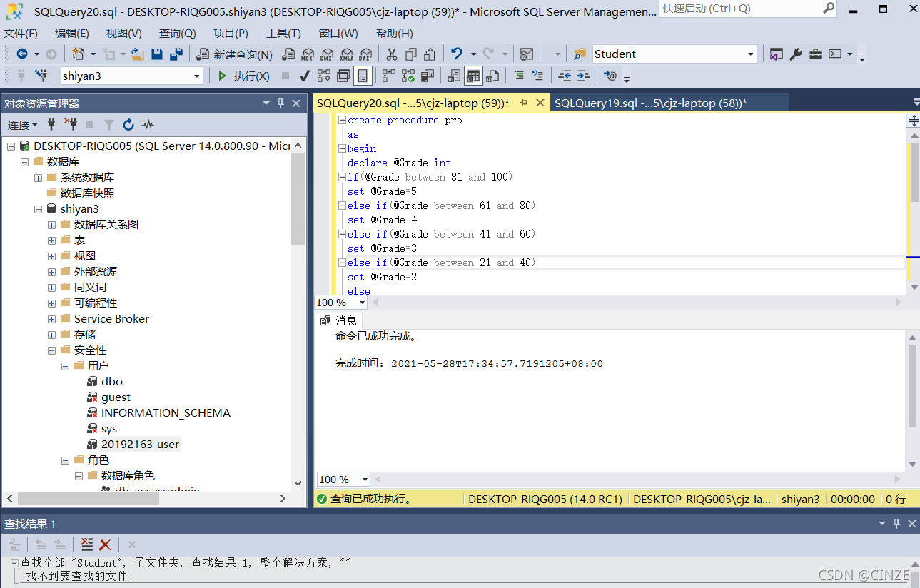Open Properties window with wrench icon

point(797,54)
